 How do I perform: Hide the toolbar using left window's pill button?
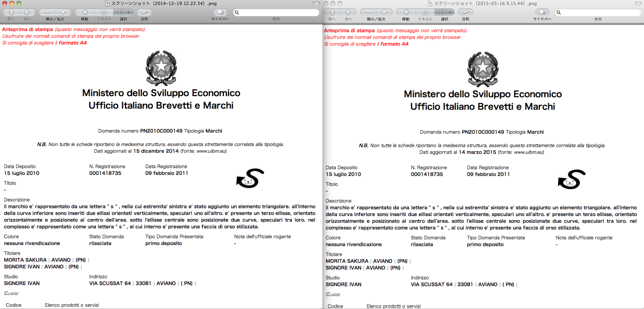(x=316, y=3)
